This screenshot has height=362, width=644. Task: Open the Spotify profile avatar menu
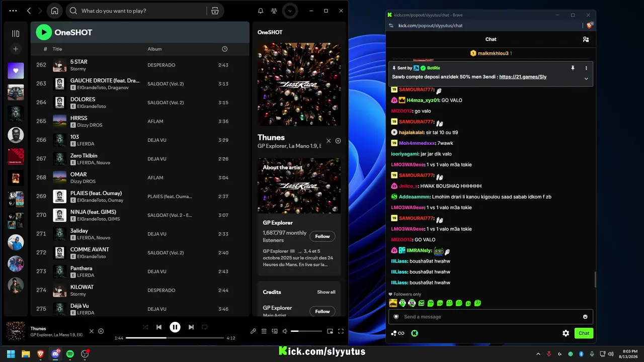289,11
